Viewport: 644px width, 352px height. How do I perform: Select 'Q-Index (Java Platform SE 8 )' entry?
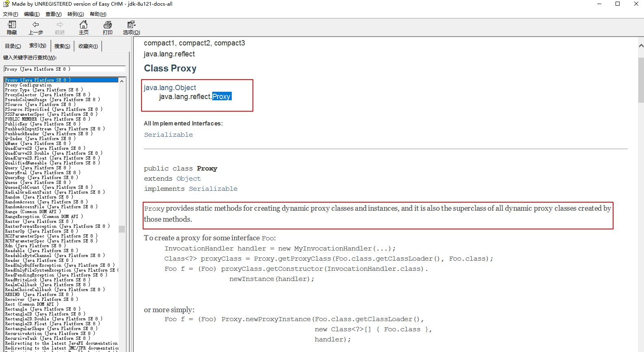[40, 138]
